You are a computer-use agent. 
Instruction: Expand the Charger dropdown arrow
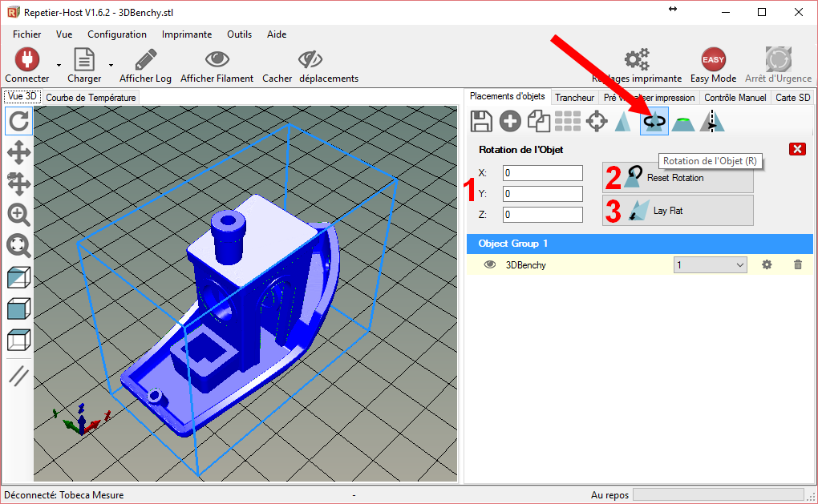point(111,65)
